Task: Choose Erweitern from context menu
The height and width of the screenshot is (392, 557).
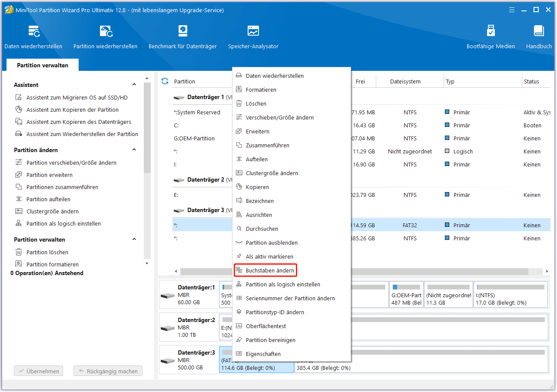Action: [292, 132]
